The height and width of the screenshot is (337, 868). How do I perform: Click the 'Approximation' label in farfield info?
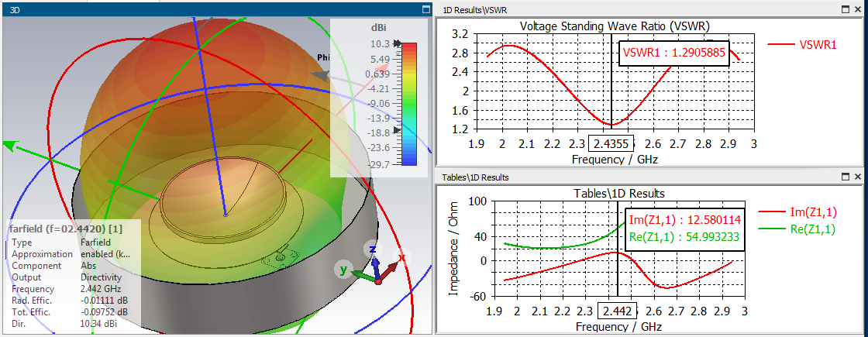tap(42, 254)
